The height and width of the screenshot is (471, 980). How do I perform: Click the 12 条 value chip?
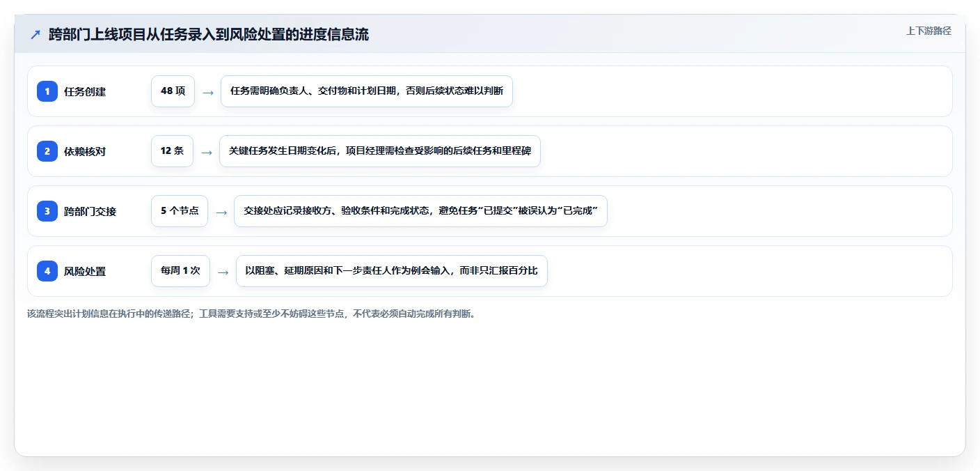(172, 151)
